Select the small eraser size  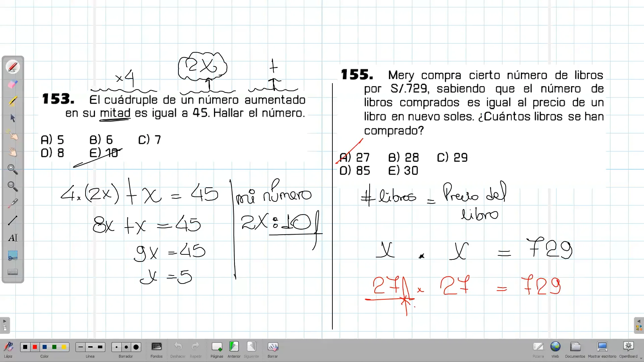click(116, 347)
